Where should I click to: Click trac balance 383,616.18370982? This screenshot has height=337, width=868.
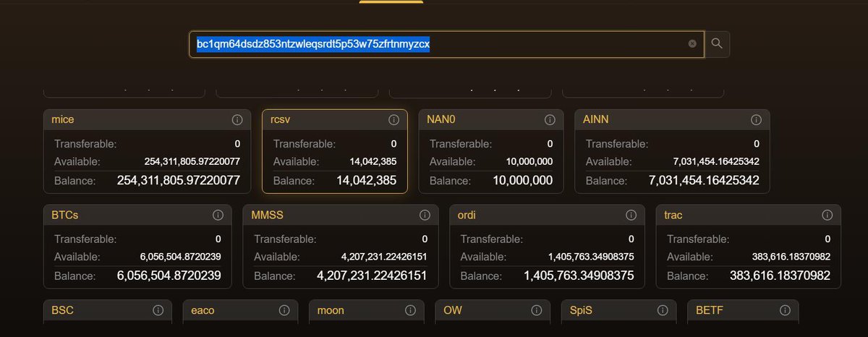781,276
